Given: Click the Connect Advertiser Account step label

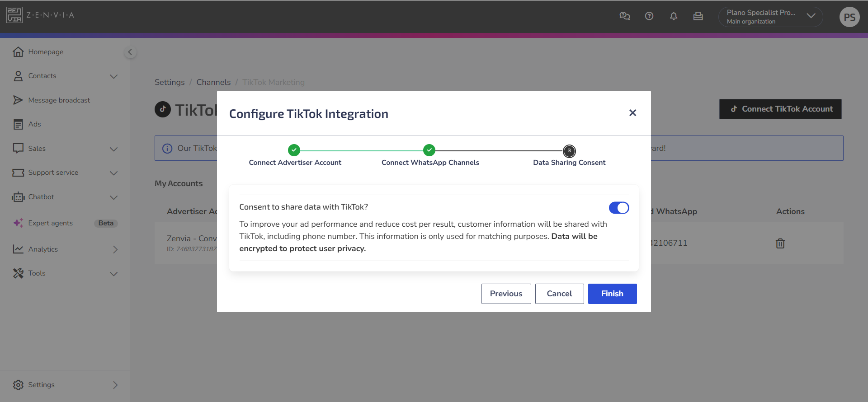Looking at the screenshot, I should 295,163.
